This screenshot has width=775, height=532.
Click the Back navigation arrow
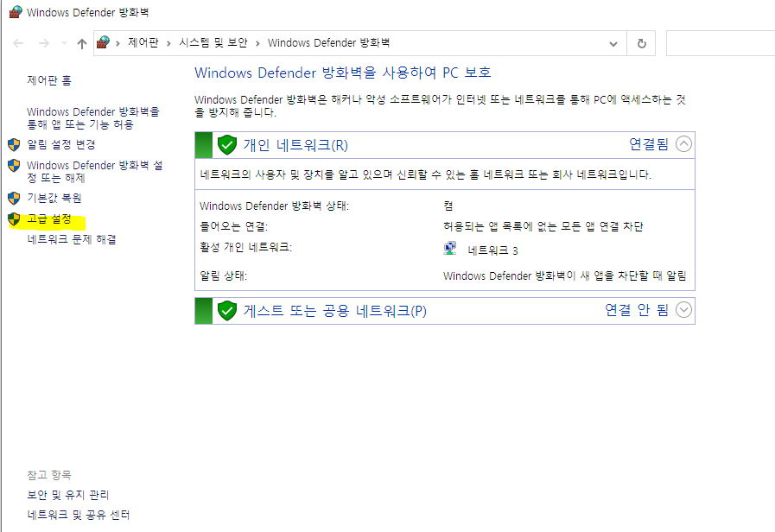(18, 43)
